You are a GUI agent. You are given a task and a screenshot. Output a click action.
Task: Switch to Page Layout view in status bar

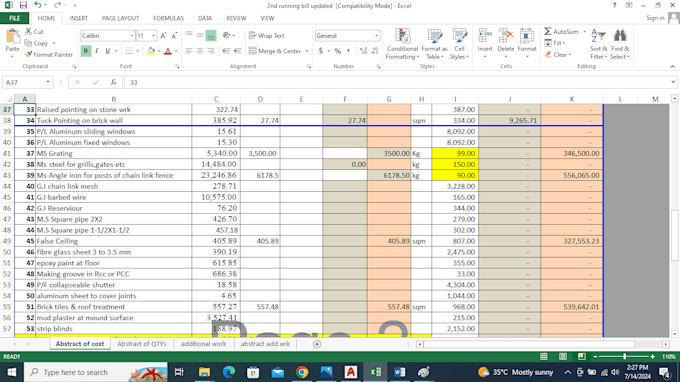[x=562, y=356]
